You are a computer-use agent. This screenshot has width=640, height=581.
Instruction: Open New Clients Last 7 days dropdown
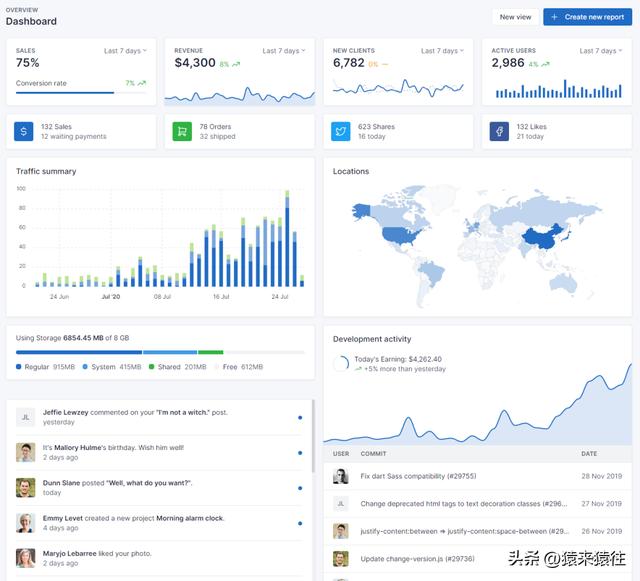[x=442, y=50]
